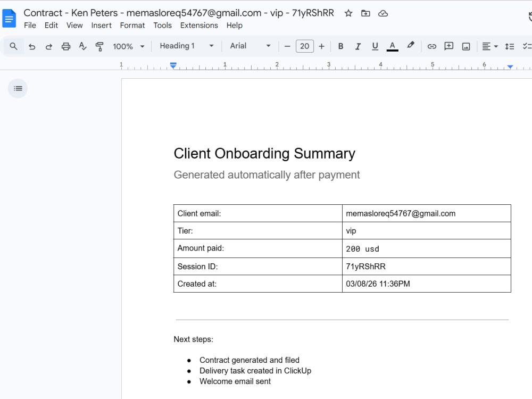Click the bullet Delivery task created in ClickUp

(255, 370)
